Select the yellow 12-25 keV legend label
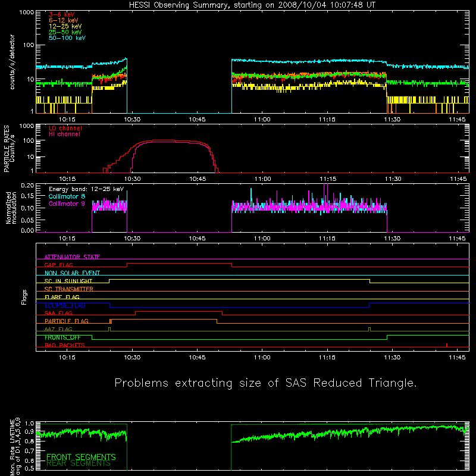Screen dimensions: 476x476 pos(65,26)
